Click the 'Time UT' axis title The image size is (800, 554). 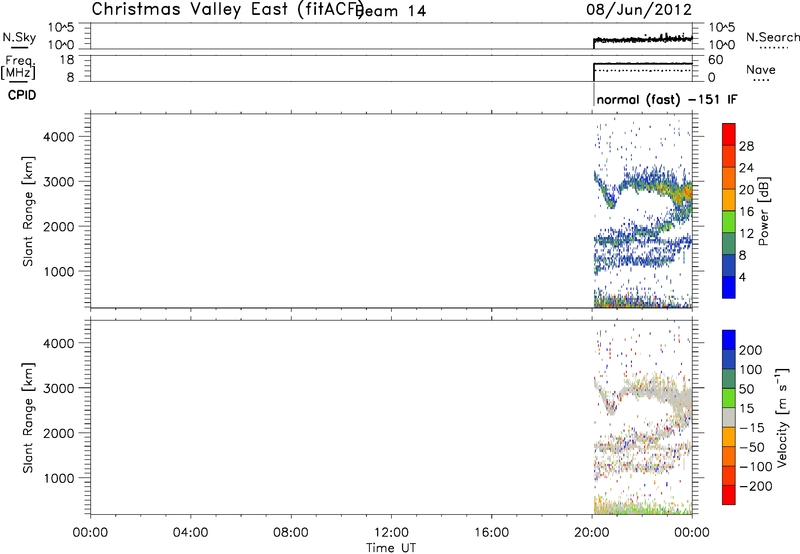point(391,548)
